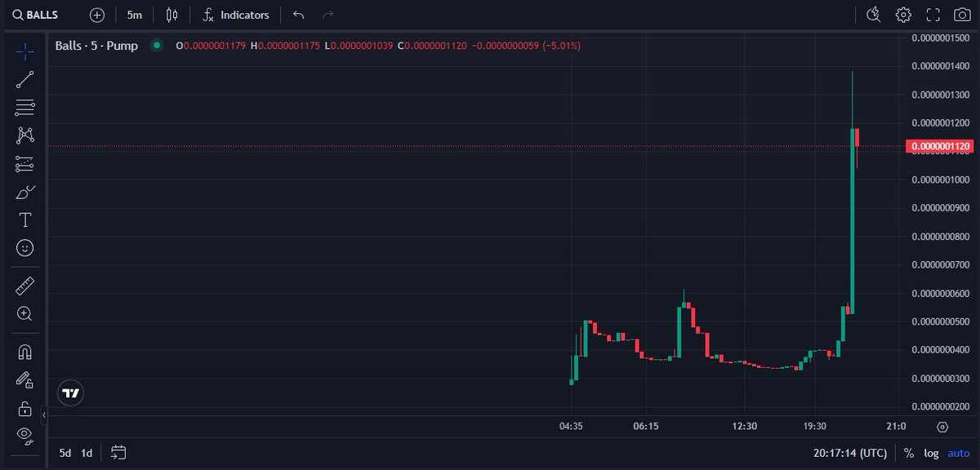Open the candle chart style selector
Image resolution: width=980 pixels, height=470 pixels.
point(171,14)
